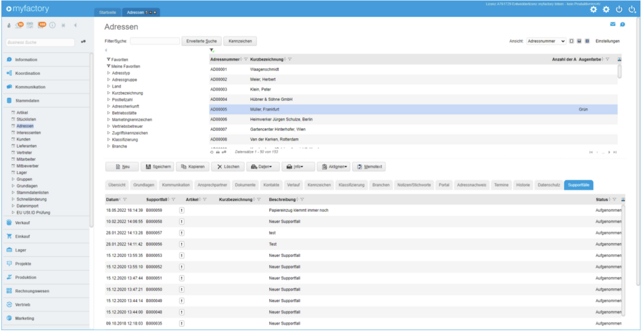Viewport: 644px width, 333px height.
Task: Click the Kopieren button
Action: point(193,167)
